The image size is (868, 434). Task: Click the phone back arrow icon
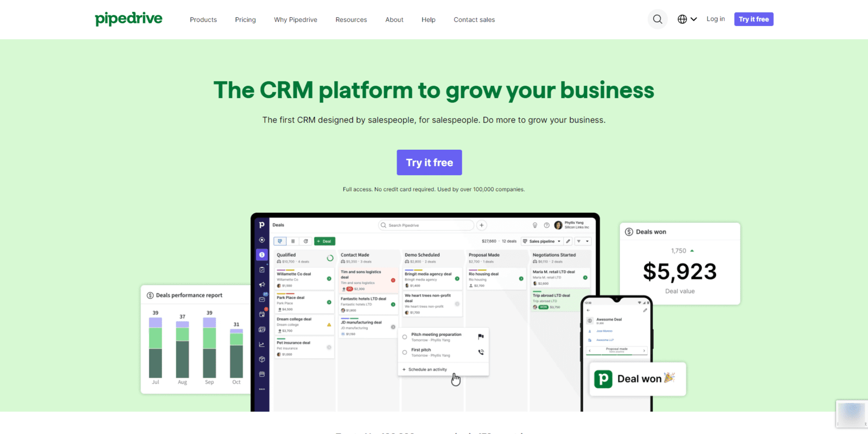588,310
